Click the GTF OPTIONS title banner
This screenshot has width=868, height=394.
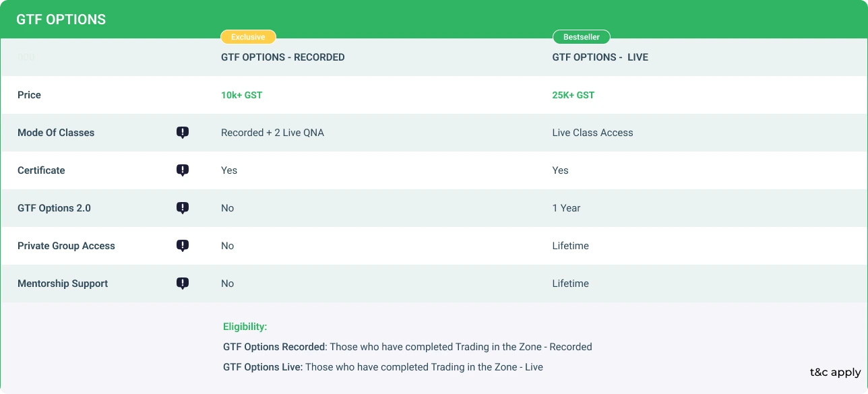click(x=61, y=20)
